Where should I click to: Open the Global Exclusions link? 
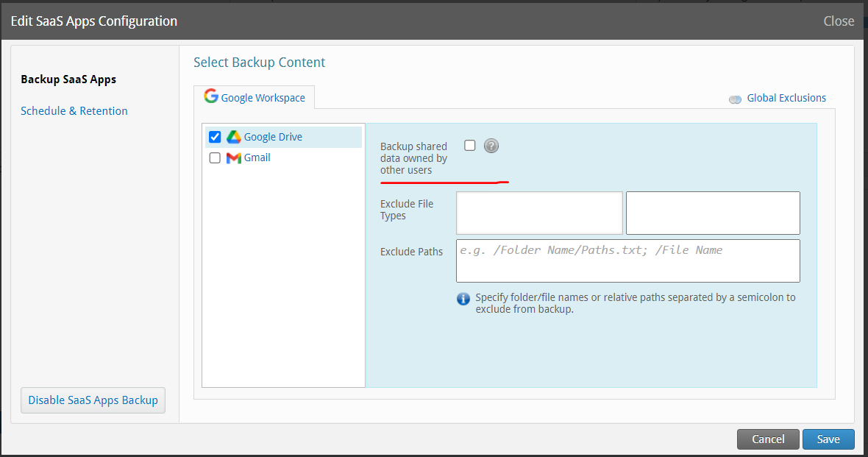[786, 98]
